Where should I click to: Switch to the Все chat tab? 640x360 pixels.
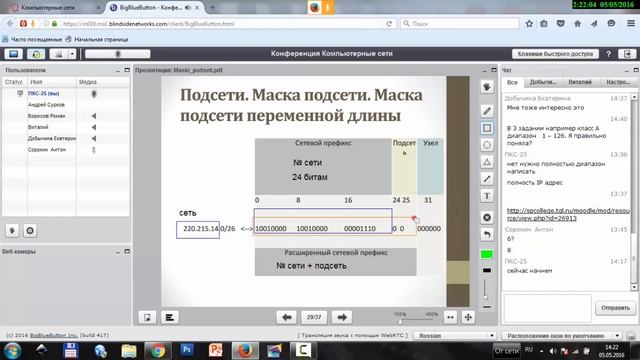coord(512,82)
